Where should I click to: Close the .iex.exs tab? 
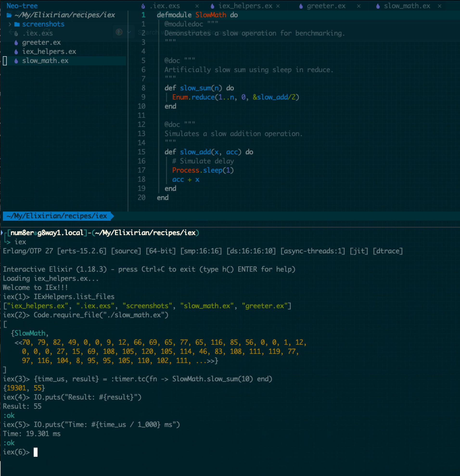197,6
